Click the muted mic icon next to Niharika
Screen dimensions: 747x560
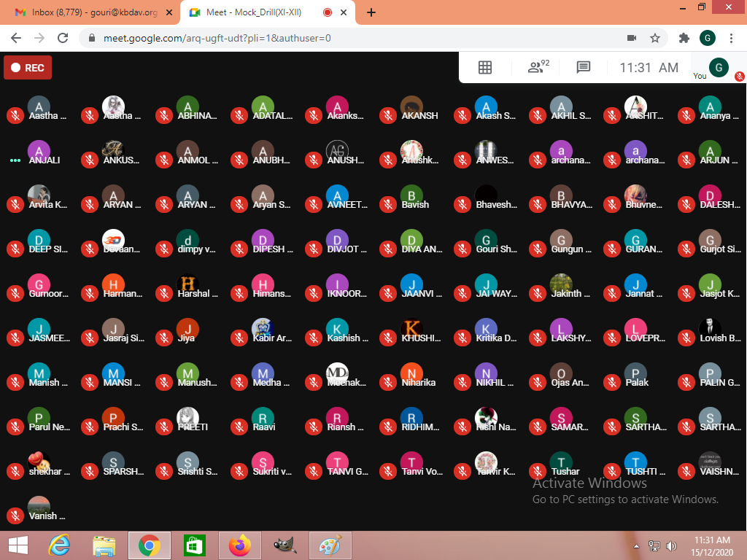[387, 382]
